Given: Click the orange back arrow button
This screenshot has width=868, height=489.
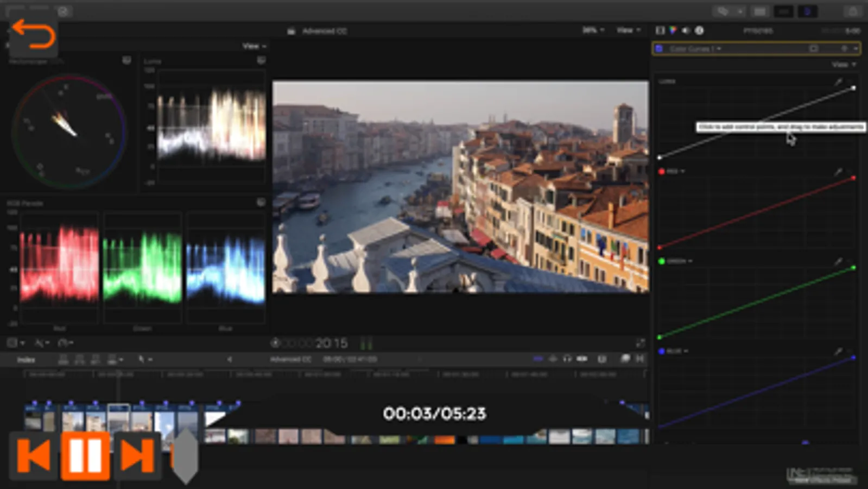Looking at the screenshot, I should pyautogui.click(x=34, y=35).
